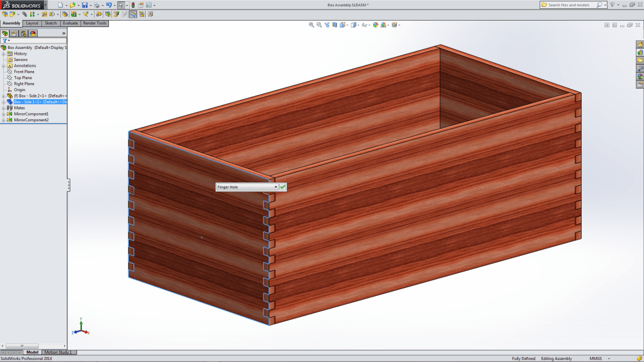
Task: Click the Previous View icon
Action: 327,25
